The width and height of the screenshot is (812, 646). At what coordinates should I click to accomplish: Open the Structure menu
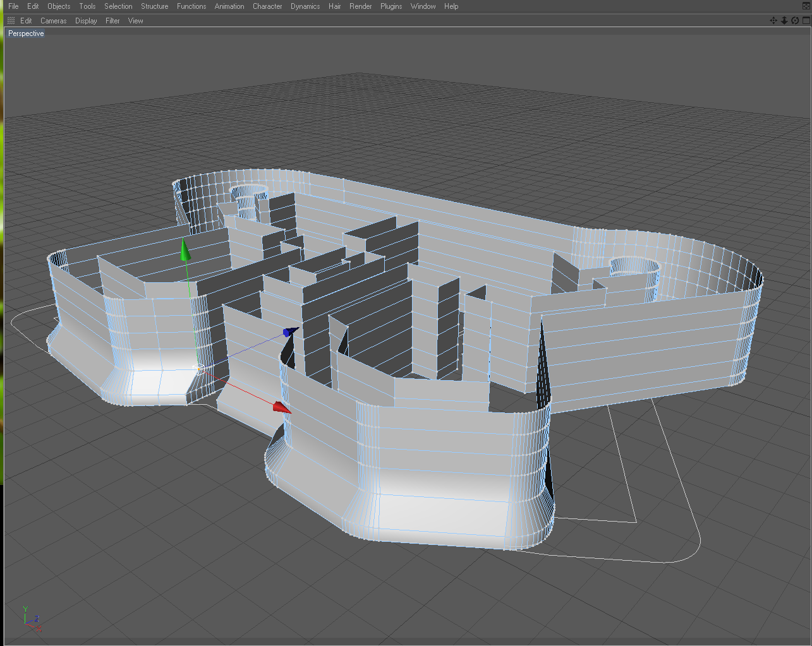[x=154, y=6]
